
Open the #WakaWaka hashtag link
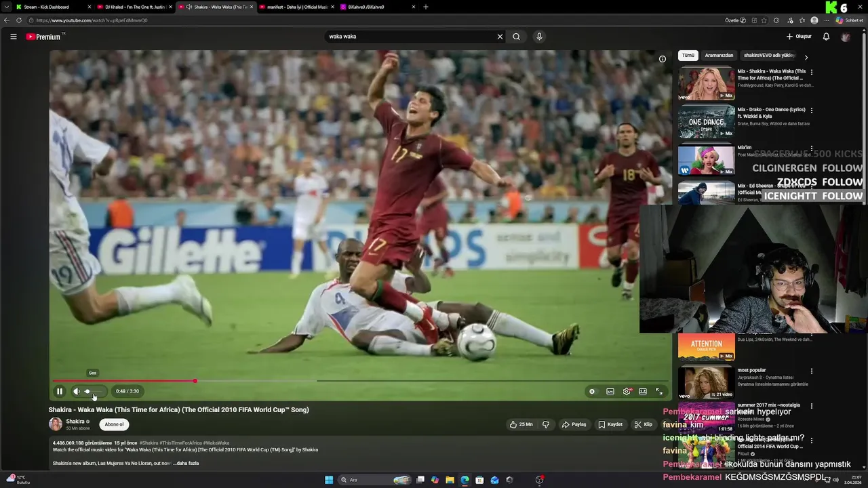pos(216,443)
